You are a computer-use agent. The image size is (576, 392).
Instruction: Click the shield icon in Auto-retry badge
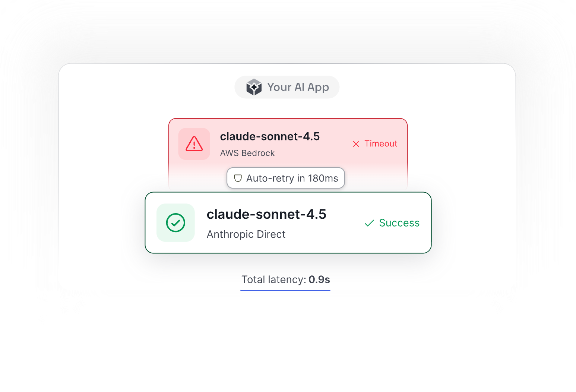(238, 178)
